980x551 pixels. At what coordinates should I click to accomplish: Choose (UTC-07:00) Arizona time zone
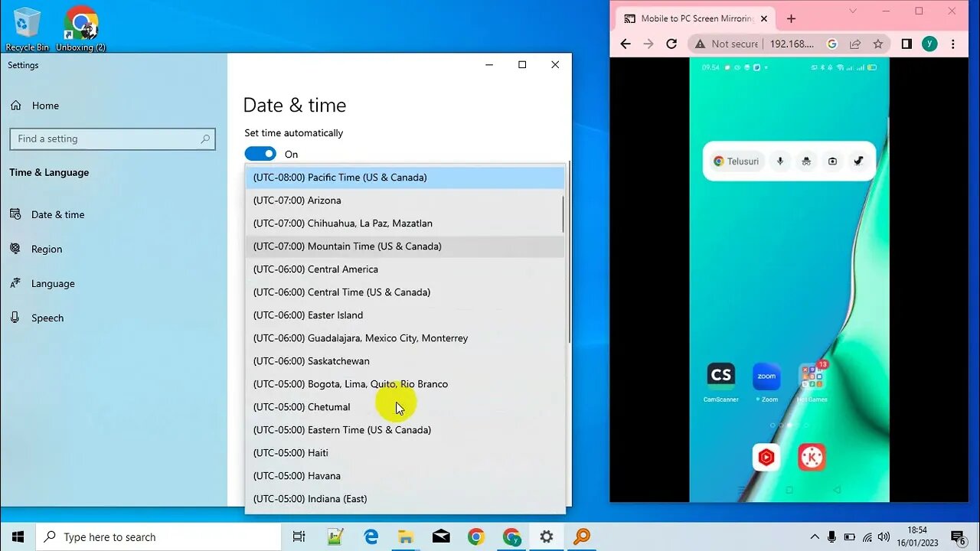coord(404,201)
